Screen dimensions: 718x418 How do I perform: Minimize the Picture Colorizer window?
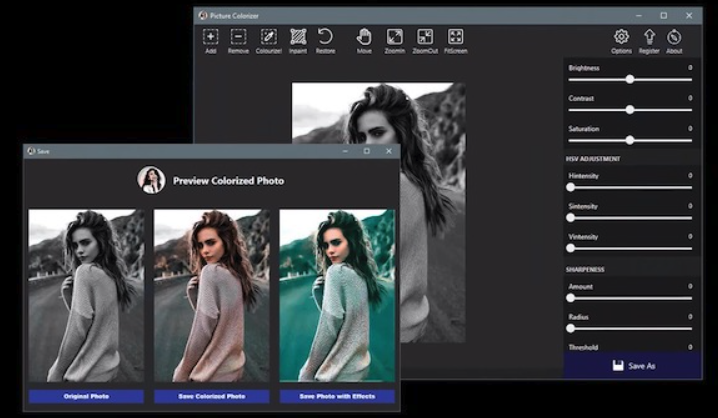pyautogui.click(x=639, y=16)
